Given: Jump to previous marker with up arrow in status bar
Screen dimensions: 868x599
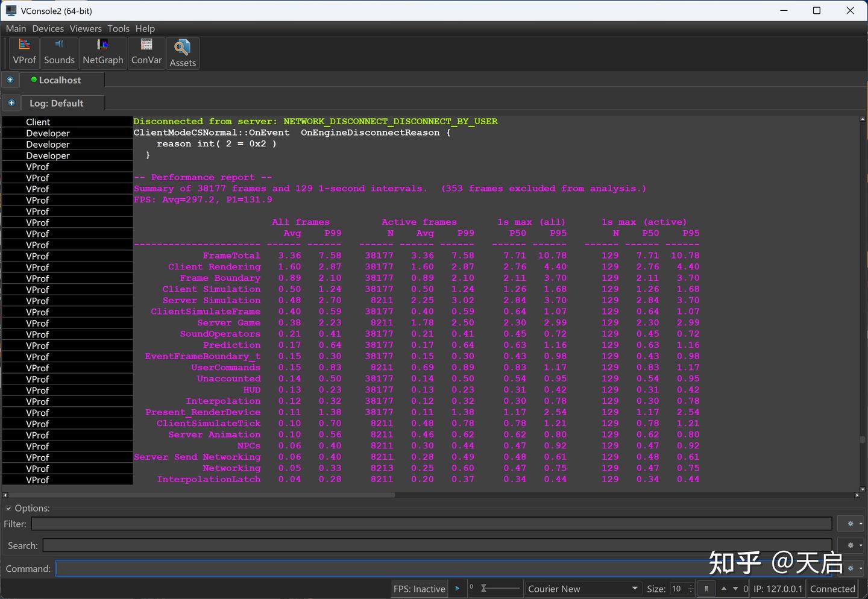Looking at the screenshot, I should tap(724, 589).
